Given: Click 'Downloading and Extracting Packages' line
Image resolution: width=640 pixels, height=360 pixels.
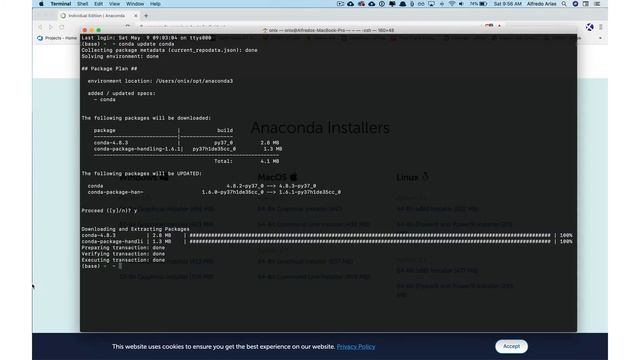Looking at the screenshot, I should coord(135,229).
